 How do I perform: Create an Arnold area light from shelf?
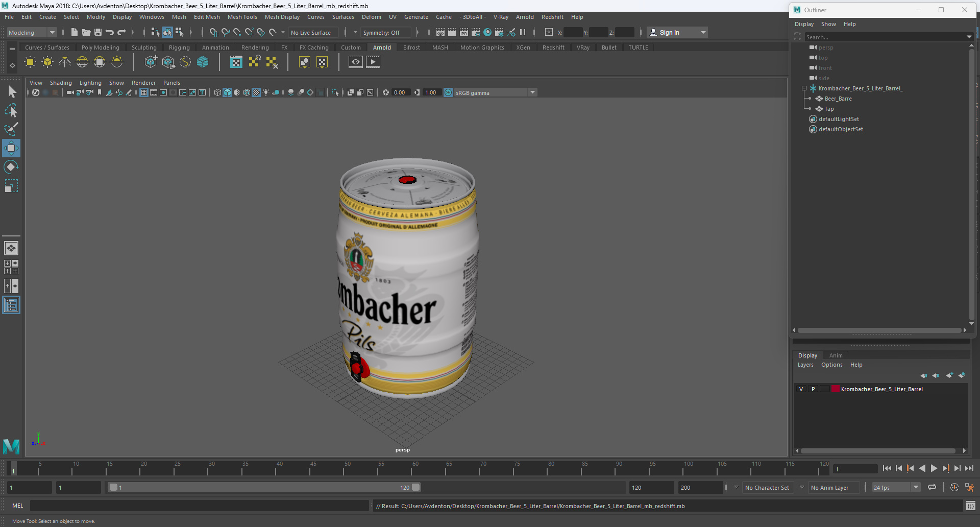(30, 62)
